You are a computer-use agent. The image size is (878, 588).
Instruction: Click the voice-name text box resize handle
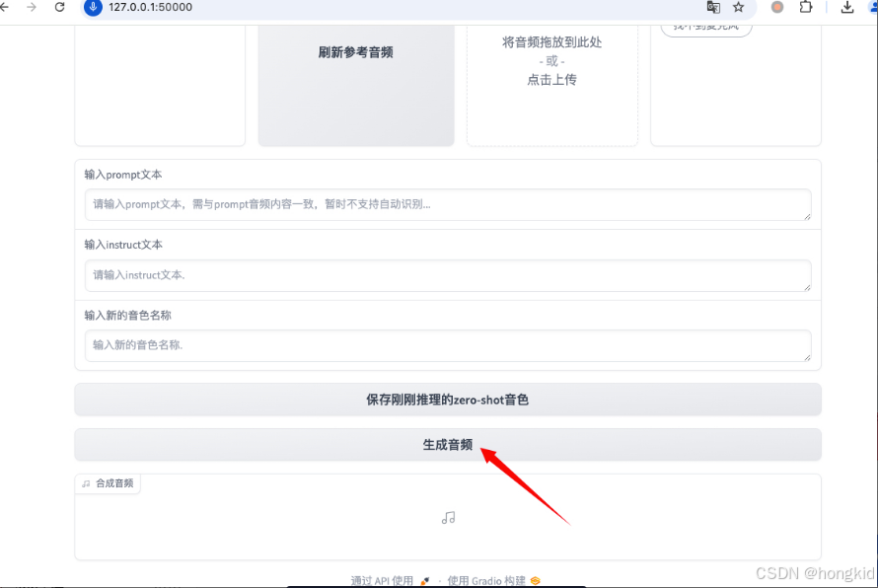tap(807, 357)
